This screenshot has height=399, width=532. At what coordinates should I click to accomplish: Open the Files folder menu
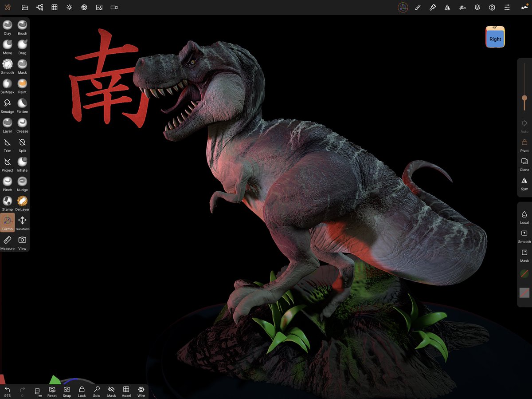pyautogui.click(x=25, y=8)
